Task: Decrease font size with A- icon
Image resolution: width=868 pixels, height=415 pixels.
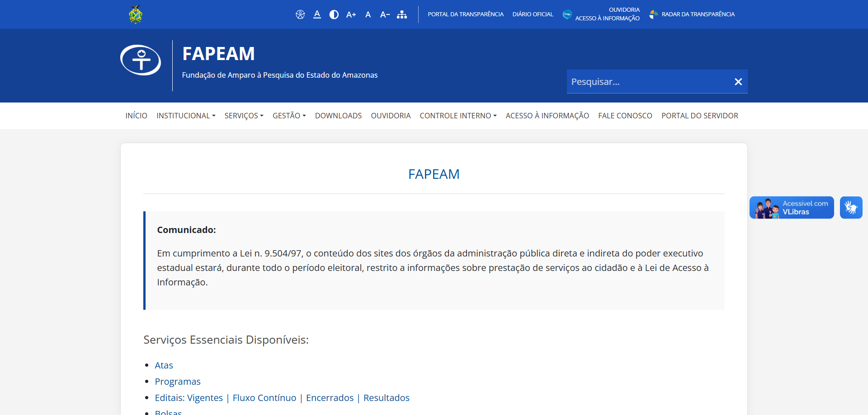Action: tap(385, 14)
